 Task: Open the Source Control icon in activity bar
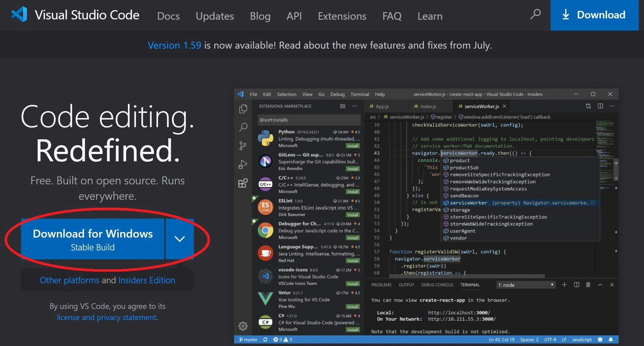click(x=243, y=146)
